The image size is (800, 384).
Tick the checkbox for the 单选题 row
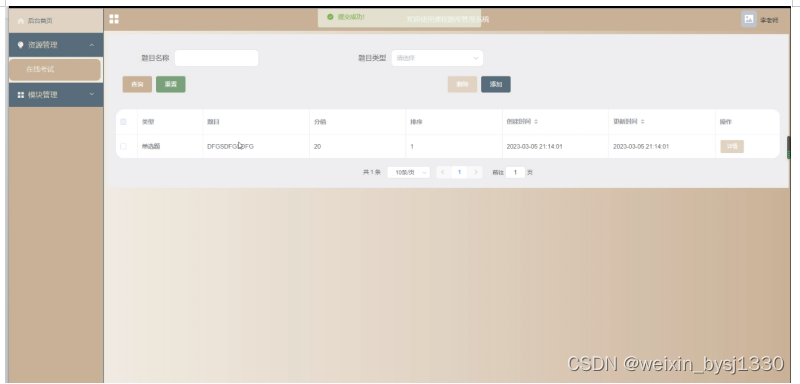(123, 146)
